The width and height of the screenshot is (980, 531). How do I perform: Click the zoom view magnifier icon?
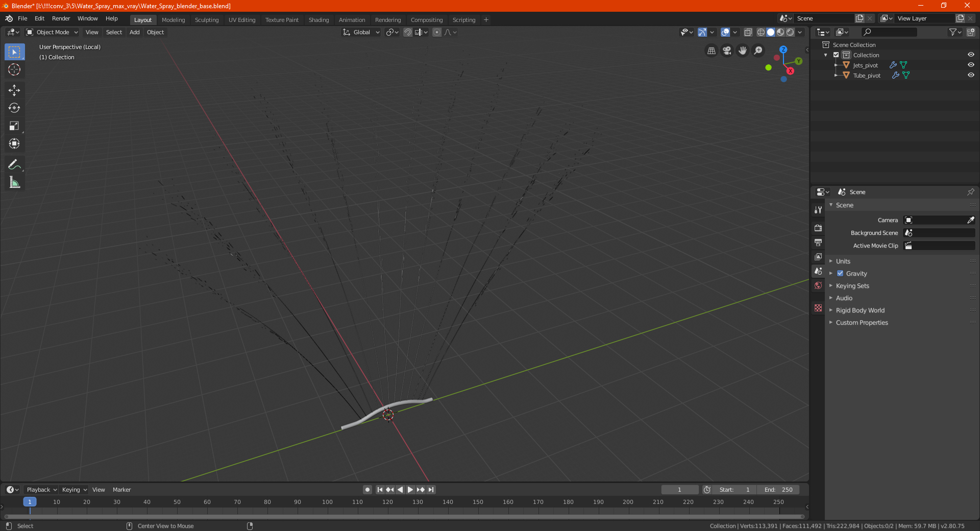(758, 51)
